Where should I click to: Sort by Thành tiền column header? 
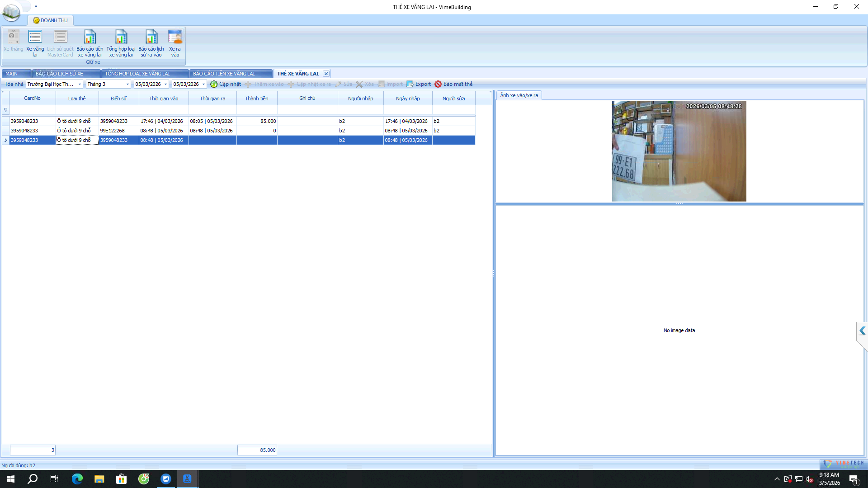coord(256,99)
